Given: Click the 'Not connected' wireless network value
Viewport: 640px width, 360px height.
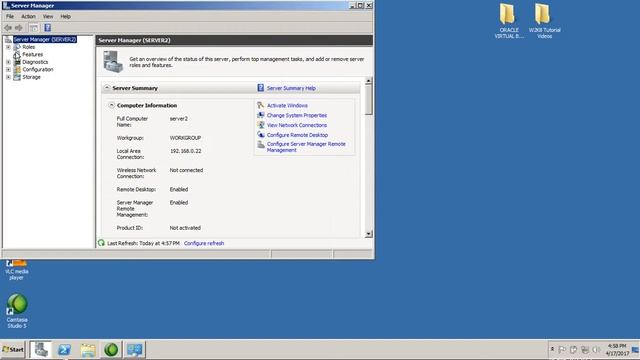Looking at the screenshot, I should point(186,170).
